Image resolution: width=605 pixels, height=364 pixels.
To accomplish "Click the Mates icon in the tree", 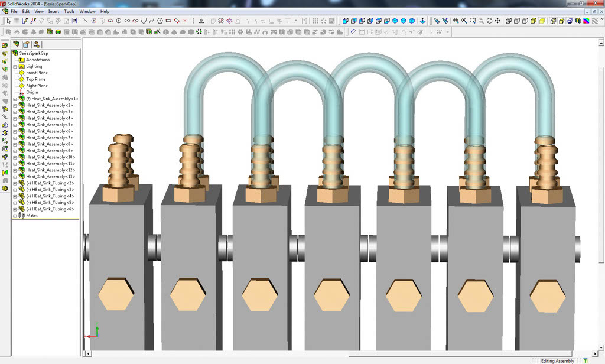I will [22, 216].
